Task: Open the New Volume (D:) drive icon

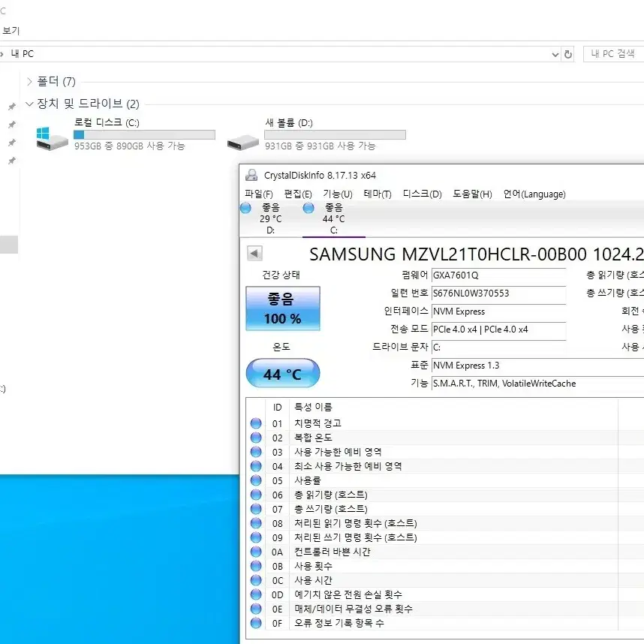Action: pyautogui.click(x=242, y=142)
